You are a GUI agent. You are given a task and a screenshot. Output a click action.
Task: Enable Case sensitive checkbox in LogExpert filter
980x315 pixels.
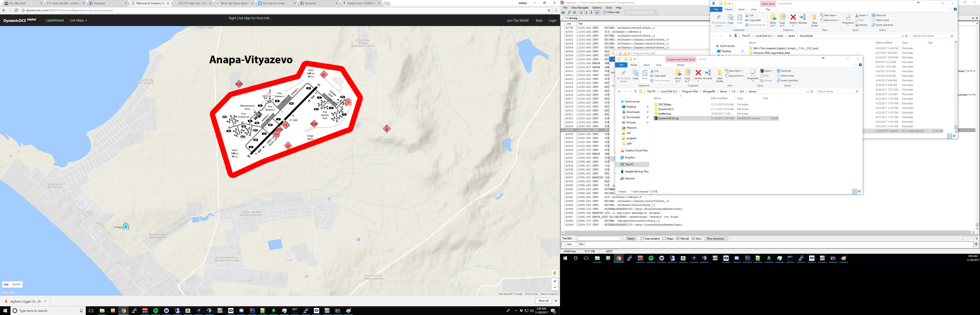[642, 238]
